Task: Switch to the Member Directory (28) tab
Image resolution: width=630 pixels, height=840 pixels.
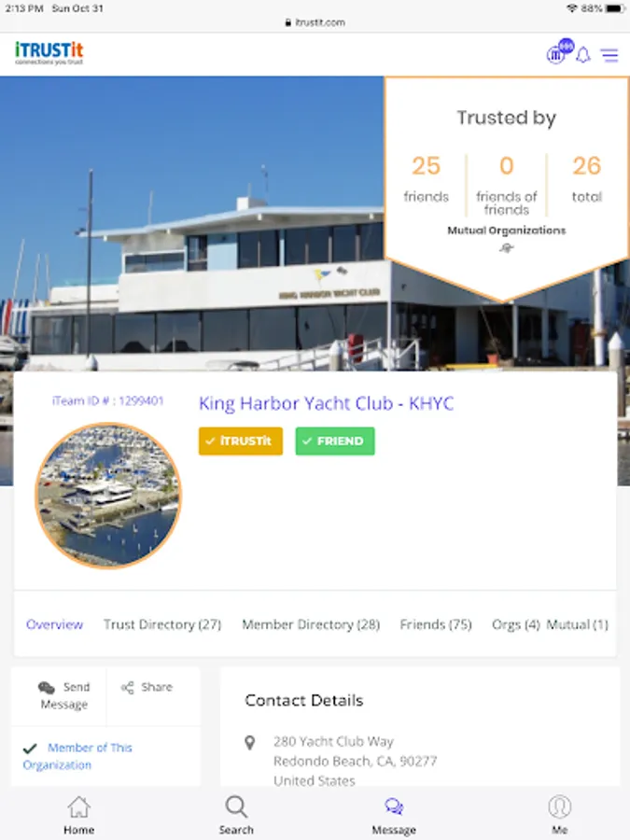Action: click(x=311, y=624)
